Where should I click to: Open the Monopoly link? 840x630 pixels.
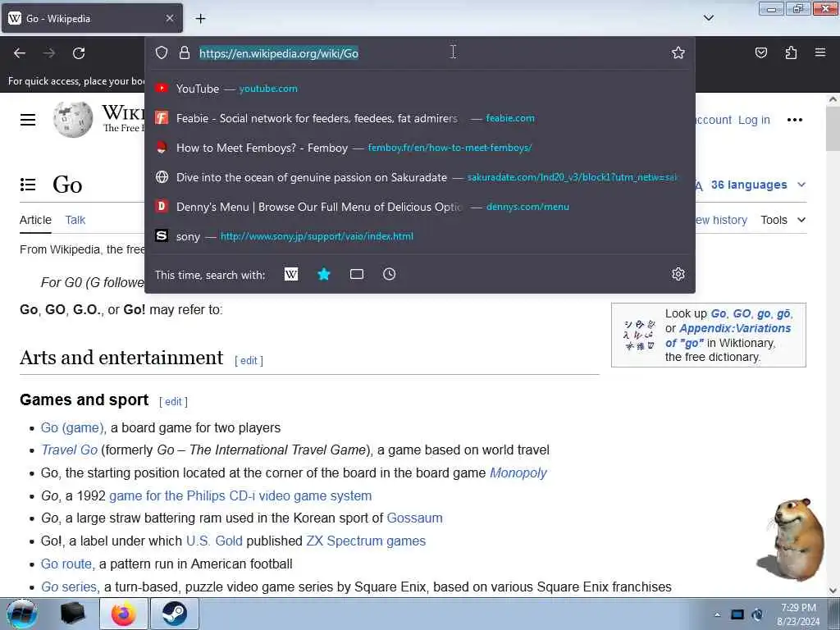click(518, 473)
